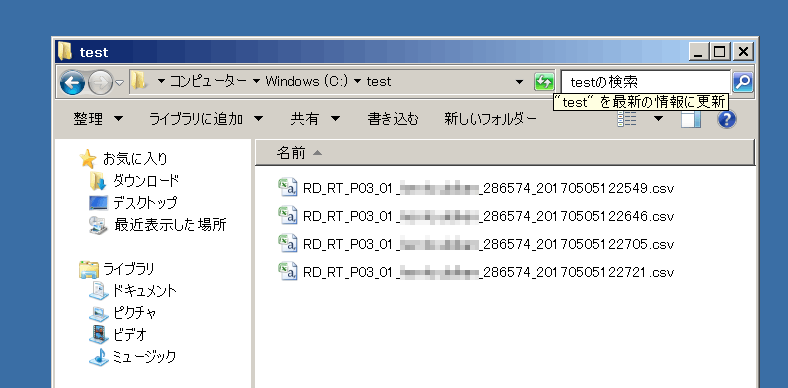The width and height of the screenshot is (788, 388).
Task: Maximize the test window
Action: [721, 51]
